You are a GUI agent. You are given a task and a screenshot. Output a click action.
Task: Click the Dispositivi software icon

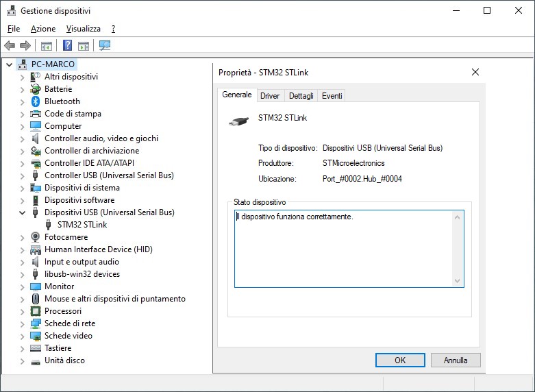pyautogui.click(x=36, y=200)
